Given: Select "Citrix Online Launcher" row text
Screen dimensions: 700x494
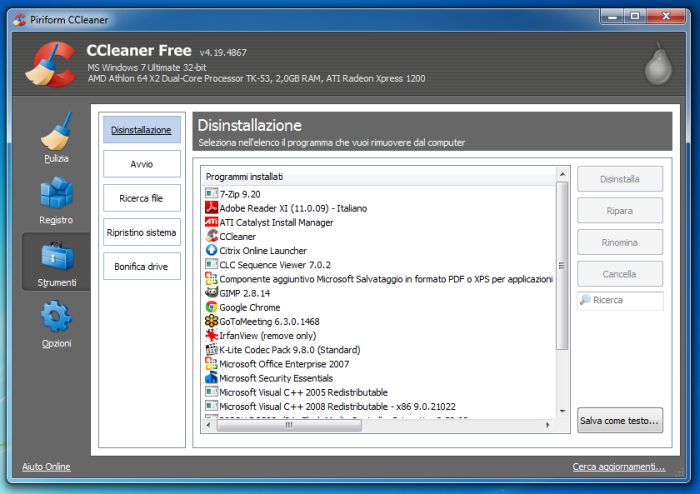Looking at the screenshot, I should pos(263,251).
